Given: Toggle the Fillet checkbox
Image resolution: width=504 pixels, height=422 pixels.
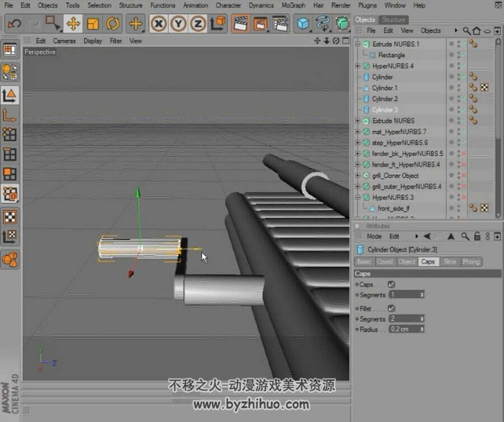Looking at the screenshot, I should 391,308.
